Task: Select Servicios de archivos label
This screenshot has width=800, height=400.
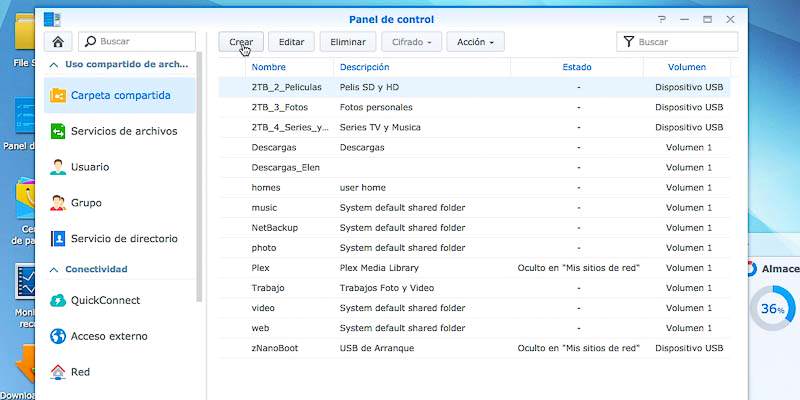Action: coord(124,131)
